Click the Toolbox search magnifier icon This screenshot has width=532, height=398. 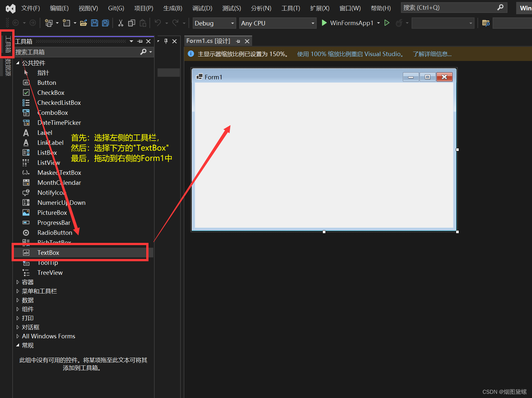click(144, 52)
